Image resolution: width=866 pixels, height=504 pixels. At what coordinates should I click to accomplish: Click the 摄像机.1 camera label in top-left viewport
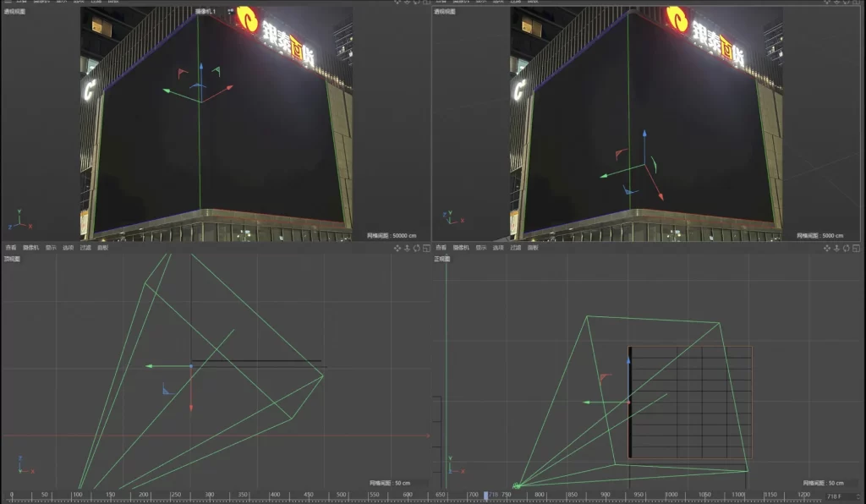click(x=206, y=11)
